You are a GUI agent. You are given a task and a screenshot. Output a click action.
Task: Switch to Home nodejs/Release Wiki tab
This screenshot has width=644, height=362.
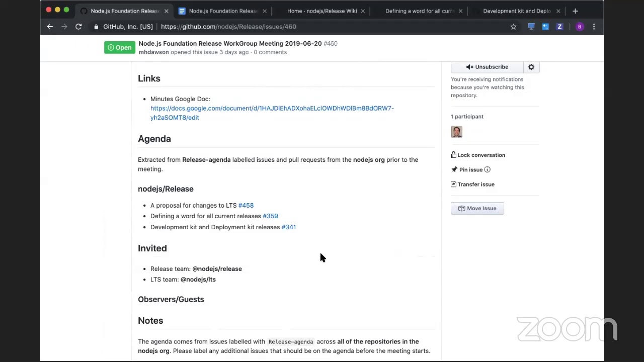click(x=321, y=11)
